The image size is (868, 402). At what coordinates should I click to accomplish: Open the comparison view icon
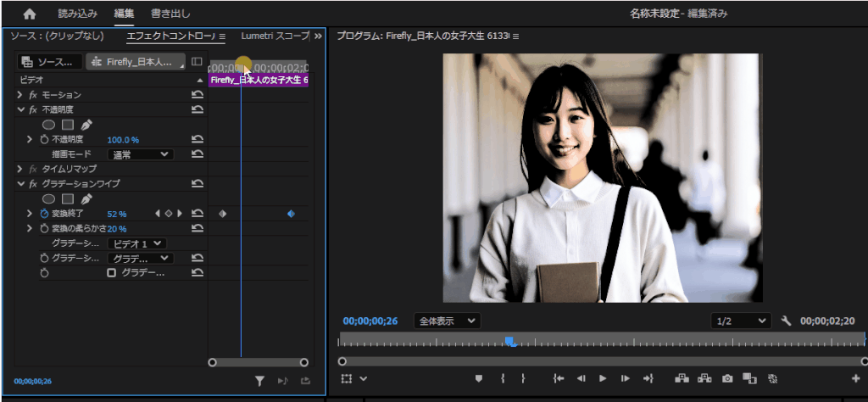click(749, 379)
